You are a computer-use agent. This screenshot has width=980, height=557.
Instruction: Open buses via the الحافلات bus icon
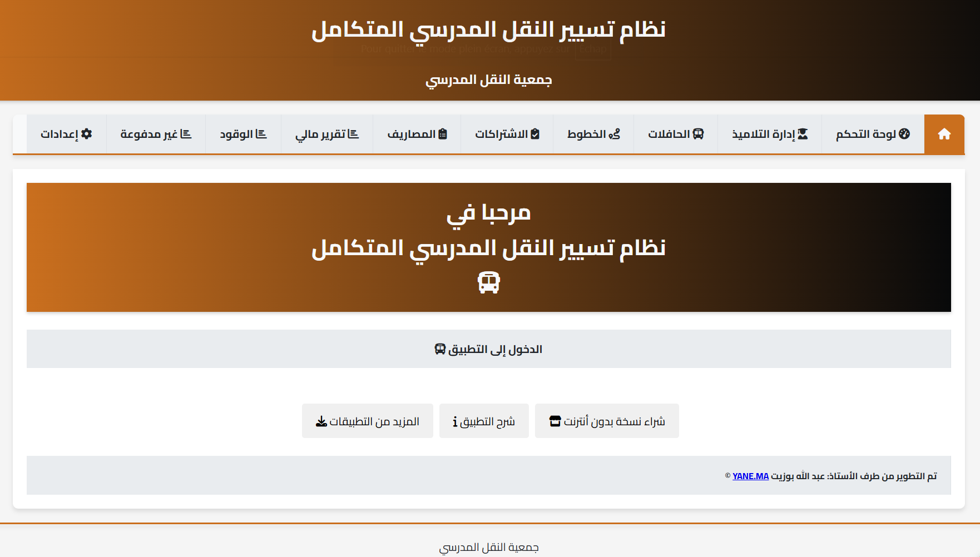click(699, 133)
